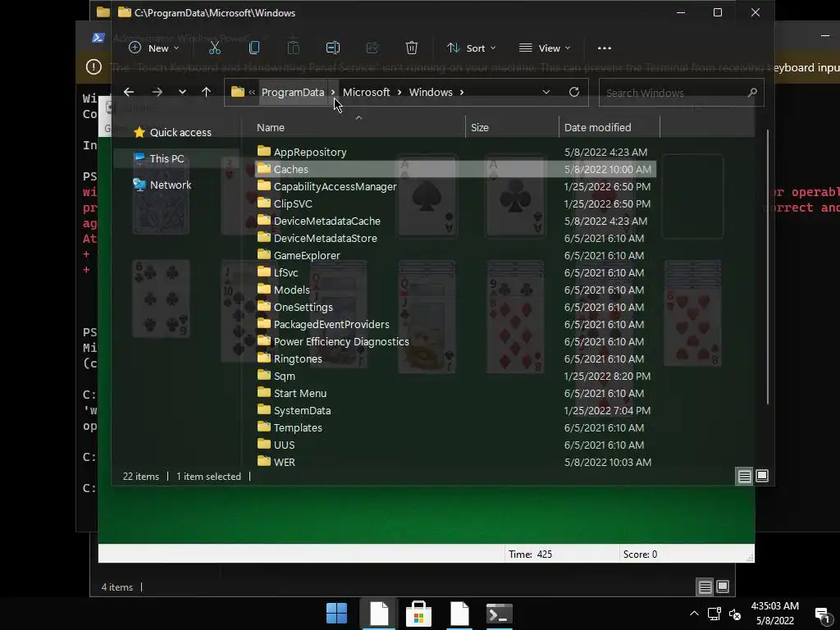Open the clock and date in taskbar
Image resolution: width=840 pixels, height=630 pixels.
[774, 614]
